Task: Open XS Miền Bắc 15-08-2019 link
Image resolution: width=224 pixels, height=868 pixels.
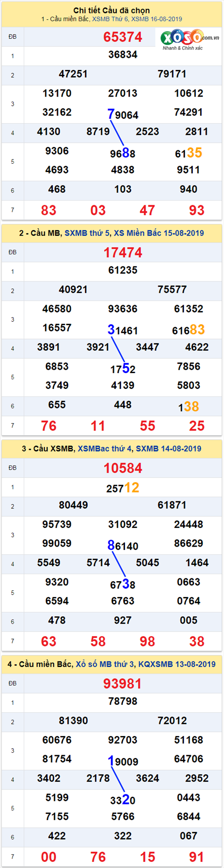Action: coord(159,233)
